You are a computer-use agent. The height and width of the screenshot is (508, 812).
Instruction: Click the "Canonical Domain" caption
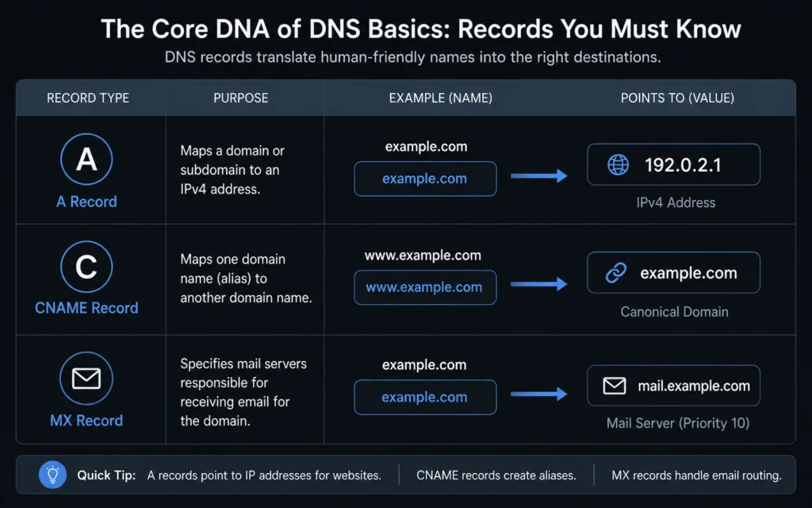point(674,312)
